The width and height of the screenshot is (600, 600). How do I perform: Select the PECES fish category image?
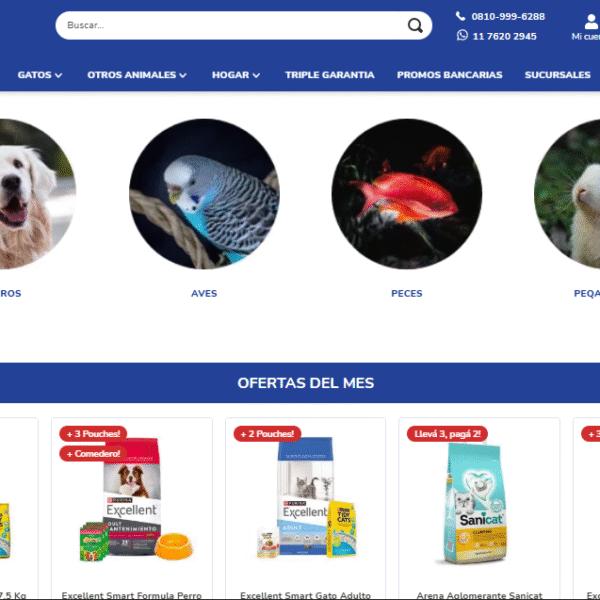[x=406, y=194]
